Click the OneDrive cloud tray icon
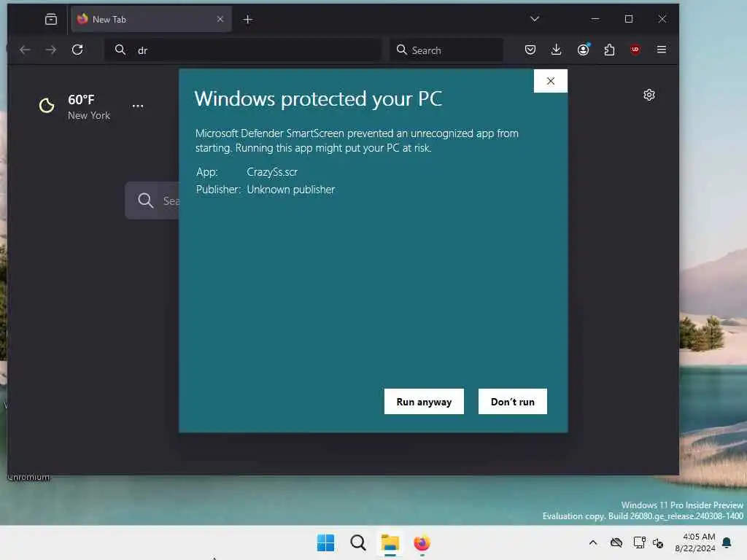The height and width of the screenshot is (560, 747). click(x=616, y=542)
